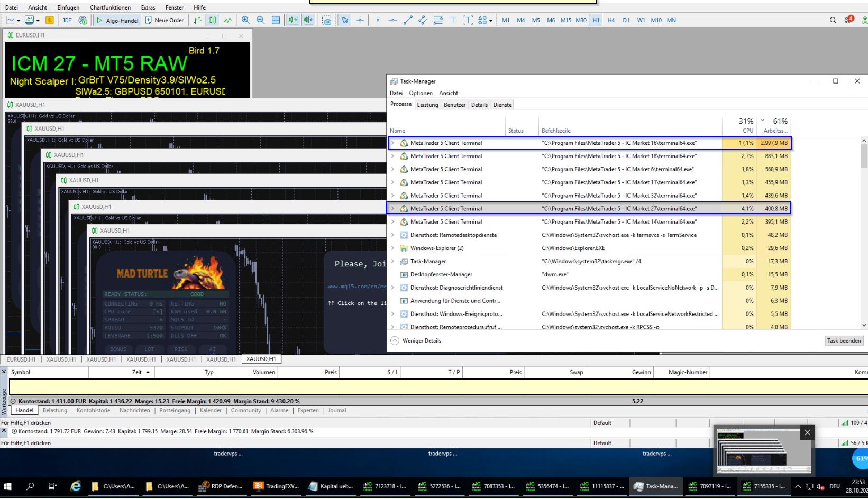The height and width of the screenshot is (499, 868).
Task: Select the M15 timeframe
Action: coord(565,20)
